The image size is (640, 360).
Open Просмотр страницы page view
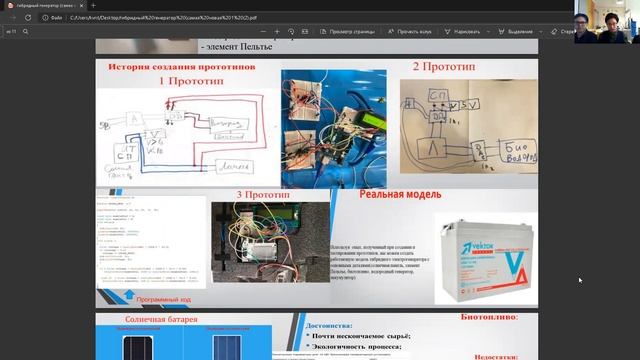coord(347,31)
